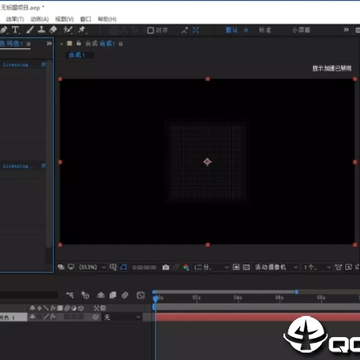
Task: Open the 1个 view layout dropdown
Action: click(x=317, y=267)
